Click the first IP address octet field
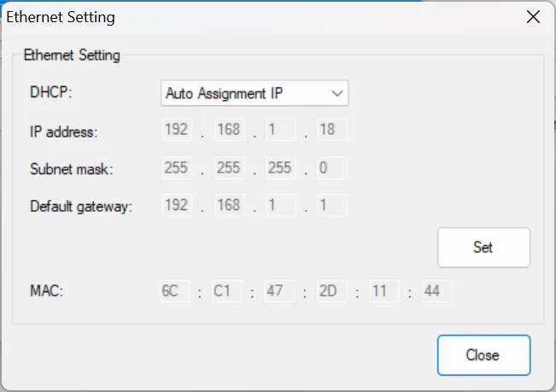This screenshot has height=392, width=556. [176, 131]
